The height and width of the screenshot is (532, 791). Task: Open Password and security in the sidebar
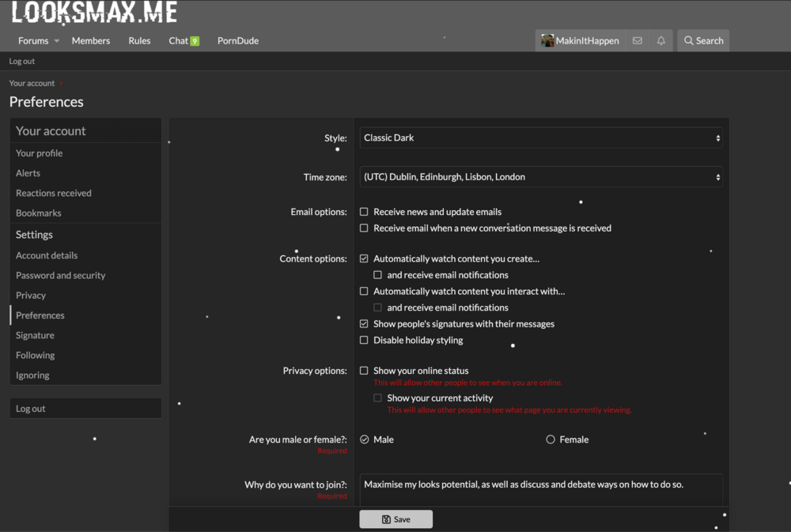[x=61, y=275]
